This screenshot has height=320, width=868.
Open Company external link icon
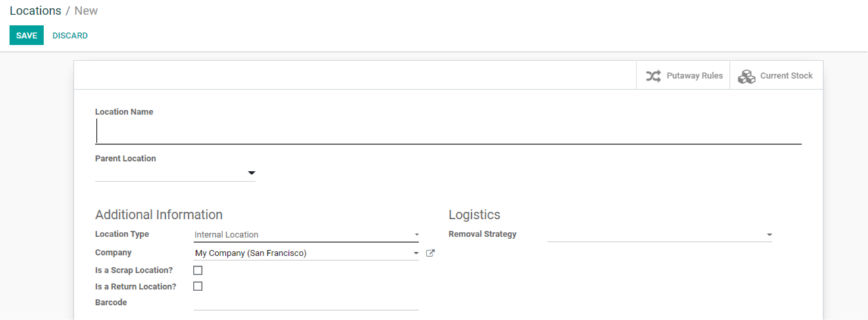(430, 253)
